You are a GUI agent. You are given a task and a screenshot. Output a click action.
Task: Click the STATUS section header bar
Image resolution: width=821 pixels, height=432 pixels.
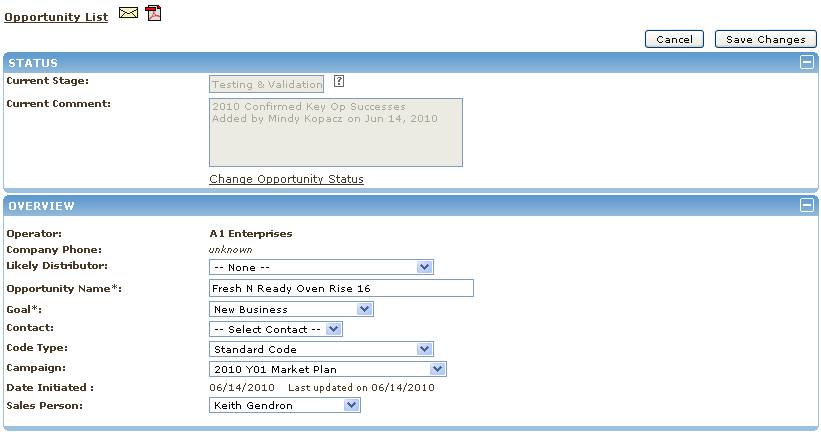(x=400, y=62)
